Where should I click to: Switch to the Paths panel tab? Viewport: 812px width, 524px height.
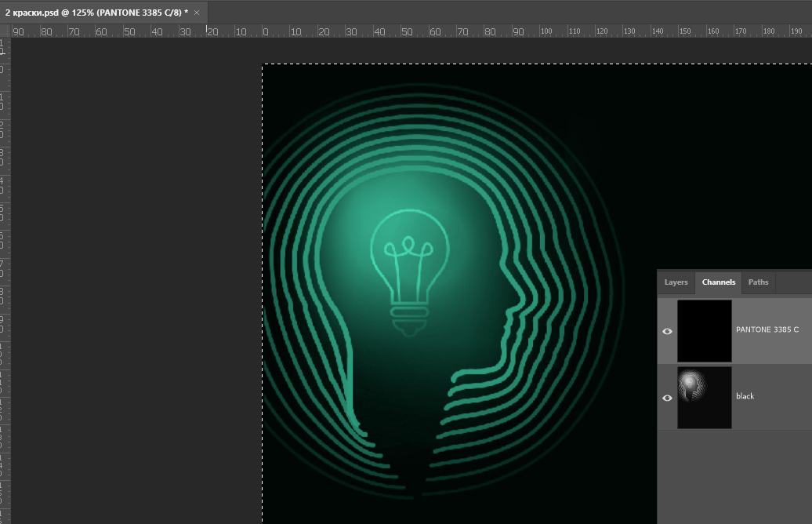(758, 282)
